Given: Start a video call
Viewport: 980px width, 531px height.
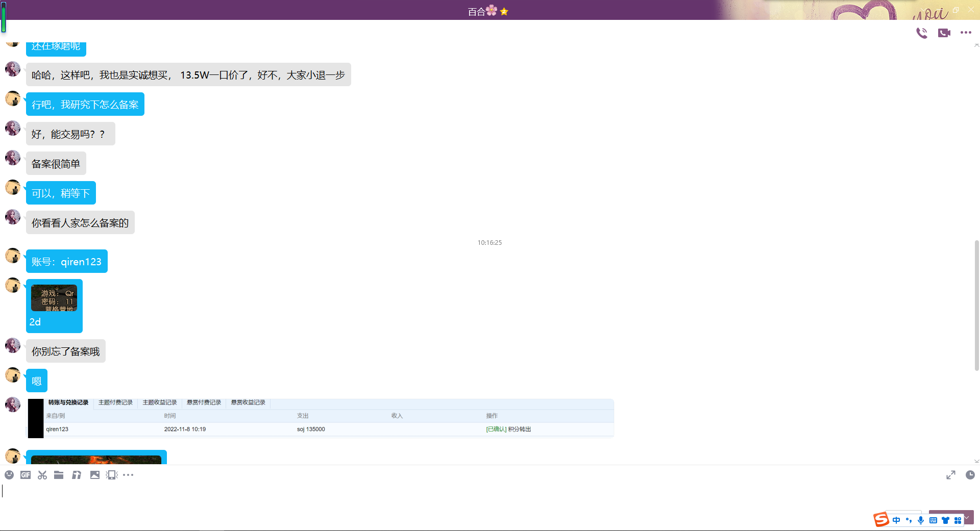Looking at the screenshot, I should coord(944,33).
